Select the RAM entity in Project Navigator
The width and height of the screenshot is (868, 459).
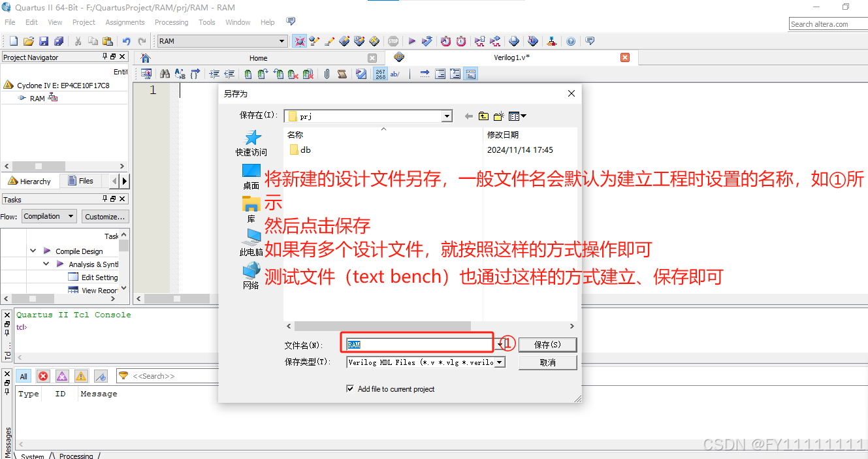[x=37, y=98]
